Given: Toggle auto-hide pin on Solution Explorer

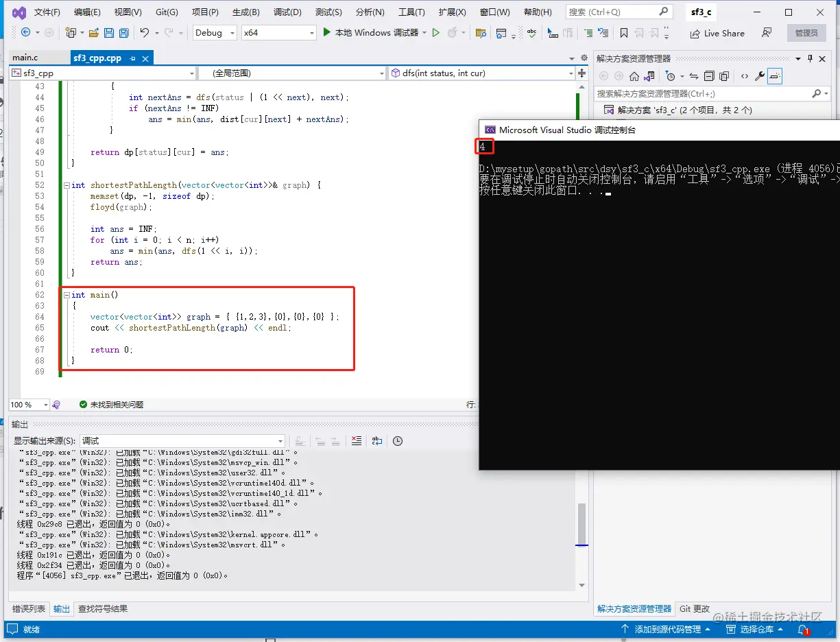Looking at the screenshot, I should [810, 58].
